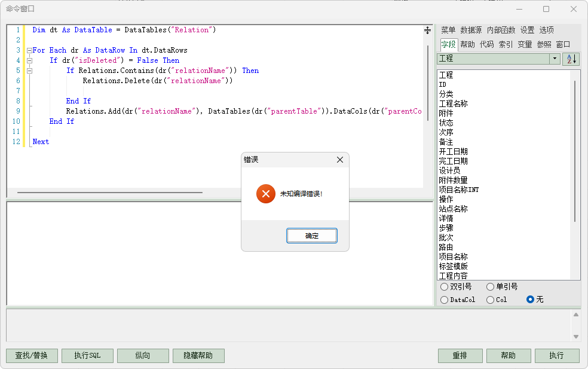Select the 详情 field in list
The height and width of the screenshot is (369, 588).
click(x=446, y=218)
